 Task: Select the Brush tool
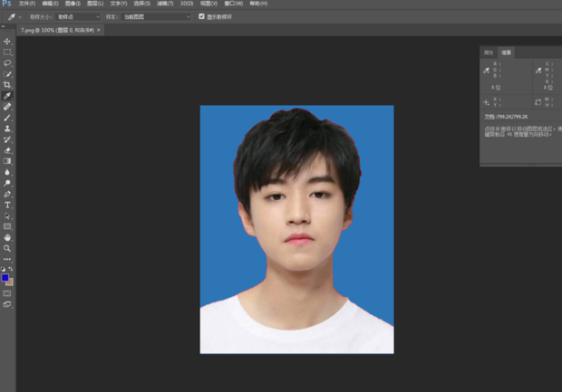click(x=7, y=118)
